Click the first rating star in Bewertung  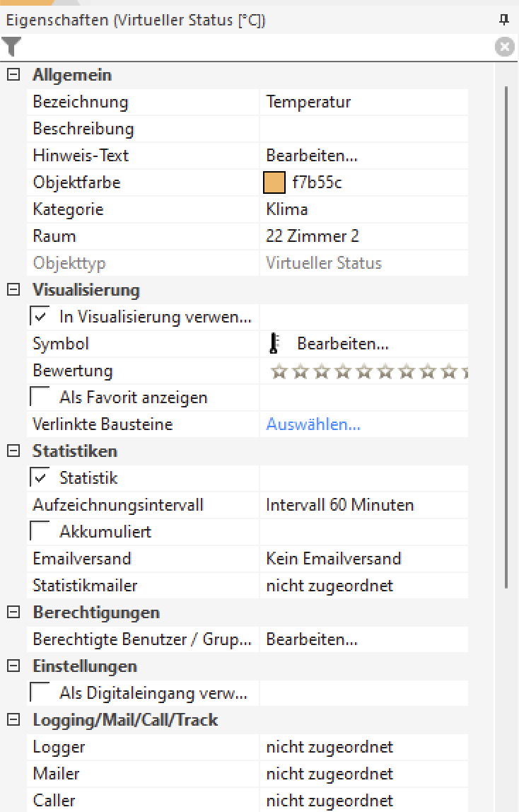[280, 371]
